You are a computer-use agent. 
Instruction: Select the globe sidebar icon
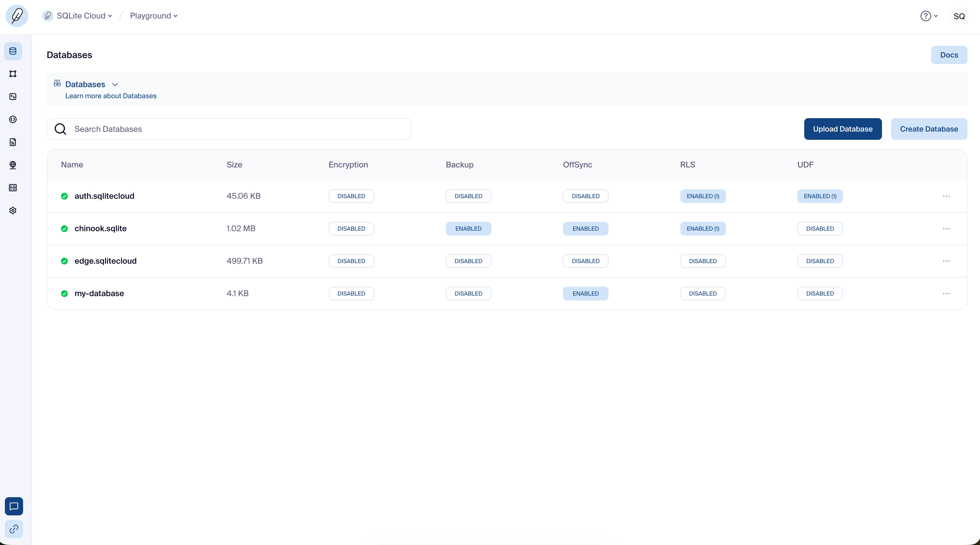tap(13, 165)
